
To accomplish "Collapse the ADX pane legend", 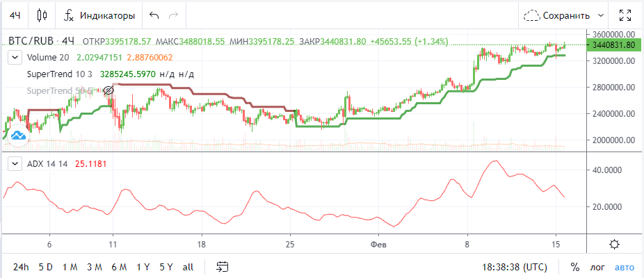I will [x=15, y=164].
